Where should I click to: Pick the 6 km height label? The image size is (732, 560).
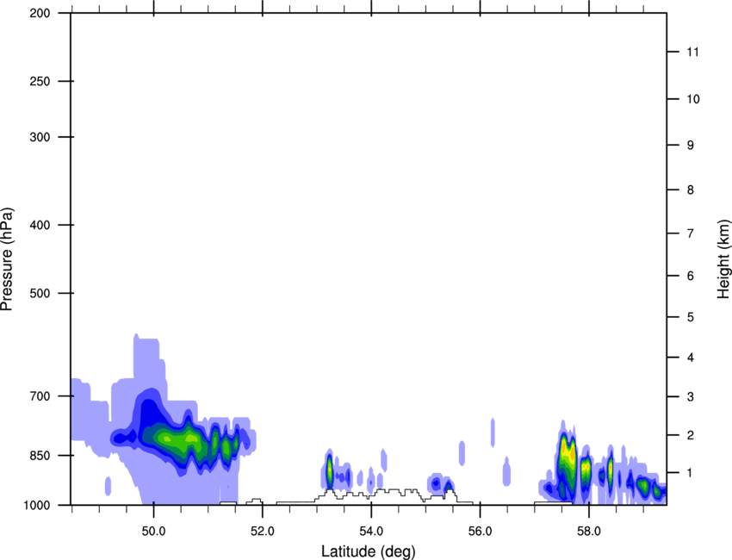tap(691, 276)
